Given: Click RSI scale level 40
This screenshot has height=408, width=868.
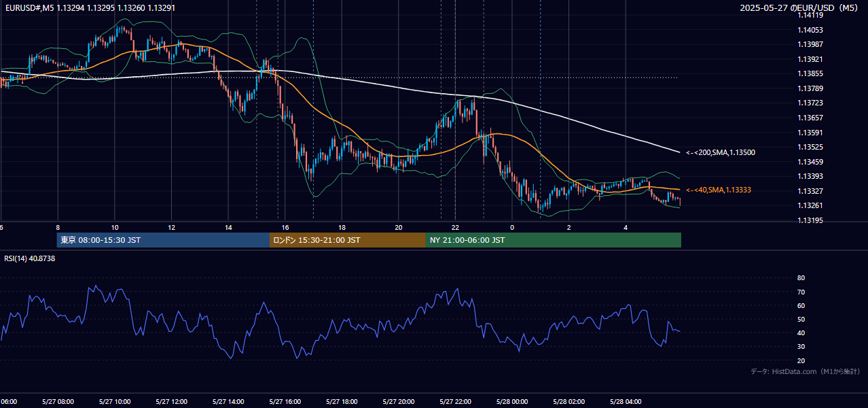Looking at the screenshot, I should click(801, 333).
